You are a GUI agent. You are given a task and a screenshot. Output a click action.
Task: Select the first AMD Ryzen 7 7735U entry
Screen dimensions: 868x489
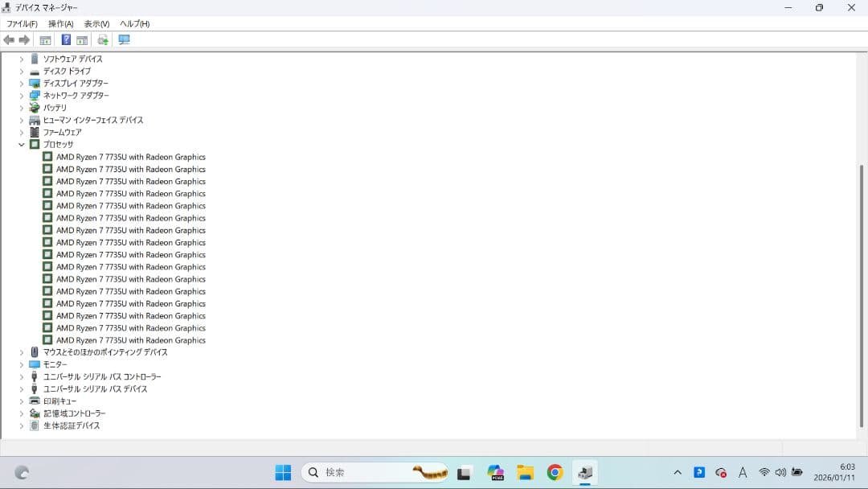point(130,157)
